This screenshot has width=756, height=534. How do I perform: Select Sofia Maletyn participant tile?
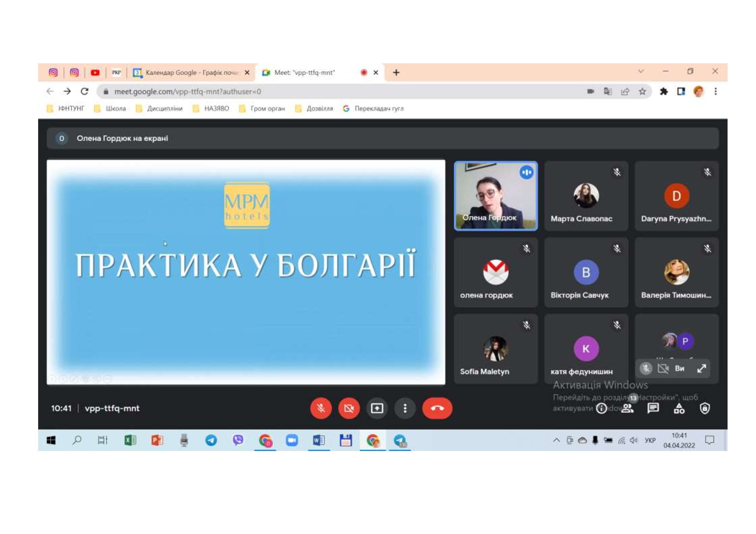[496, 349]
